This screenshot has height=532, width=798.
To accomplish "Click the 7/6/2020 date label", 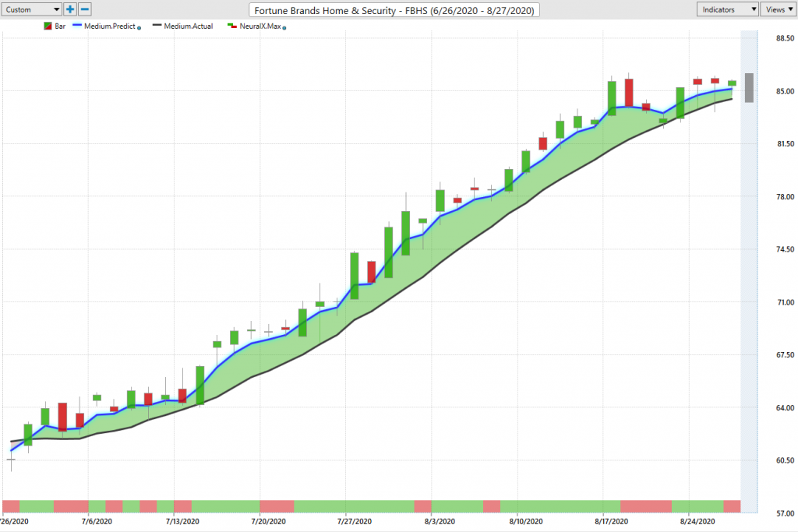I will (97, 521).
